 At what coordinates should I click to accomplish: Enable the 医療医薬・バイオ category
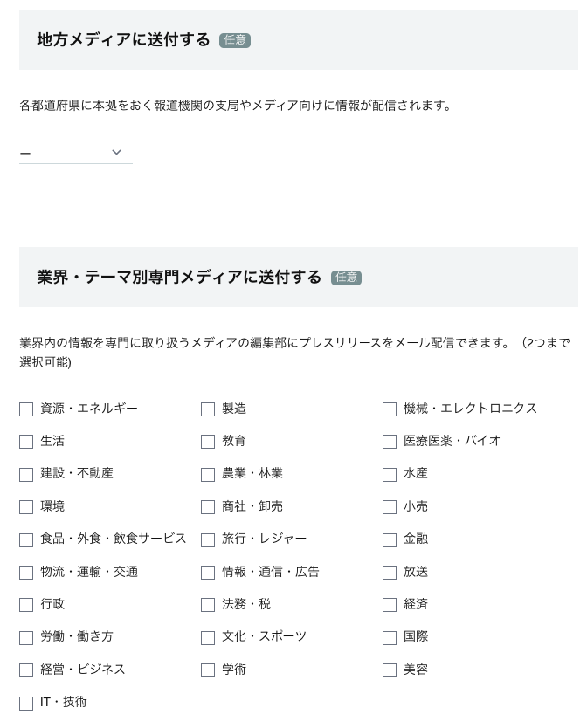coord(390,442)
